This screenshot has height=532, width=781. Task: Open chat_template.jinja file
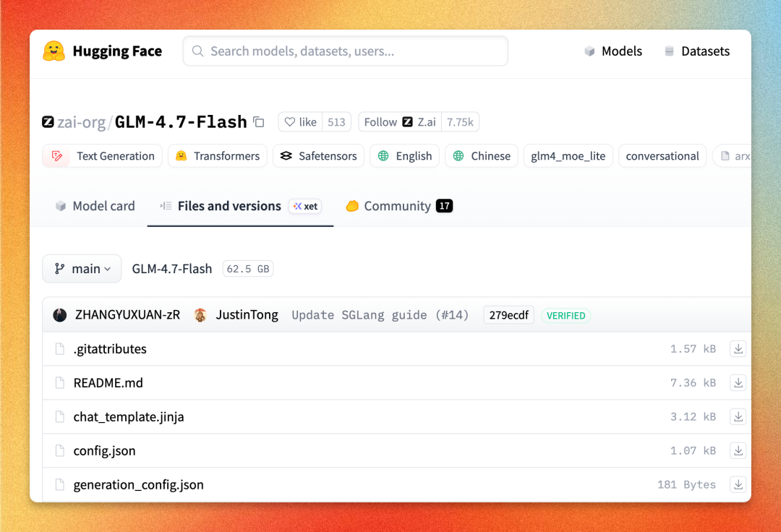point(129,416)
